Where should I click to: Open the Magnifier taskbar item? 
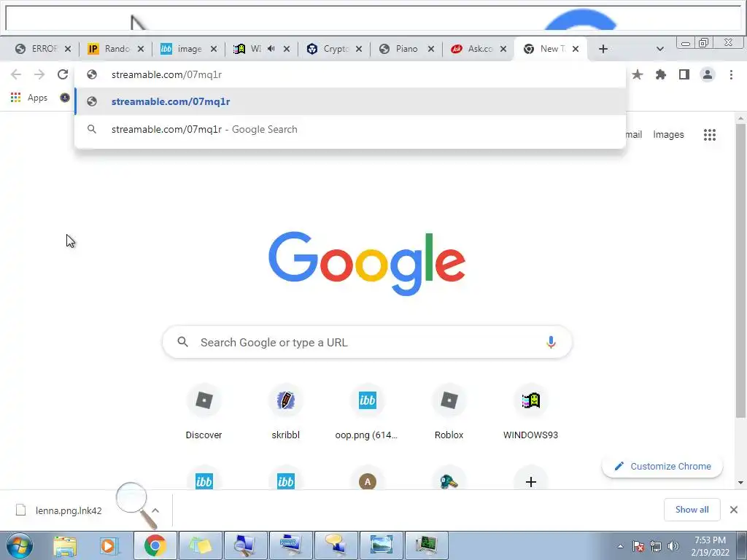[x=246, y=545]
